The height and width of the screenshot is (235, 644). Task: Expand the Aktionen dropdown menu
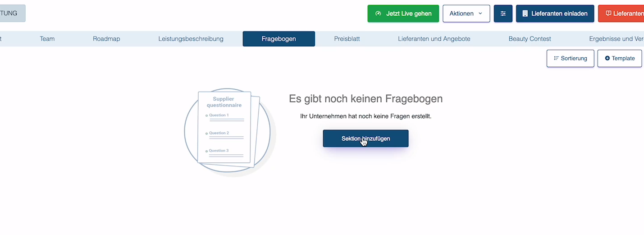click(x=466, y=14)
